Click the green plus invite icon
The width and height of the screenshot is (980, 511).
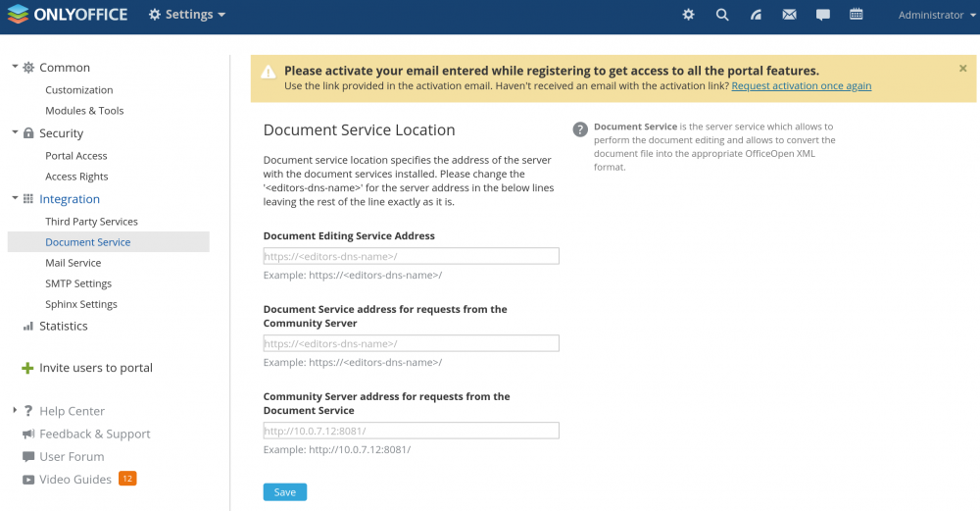[x=27, y=368]
